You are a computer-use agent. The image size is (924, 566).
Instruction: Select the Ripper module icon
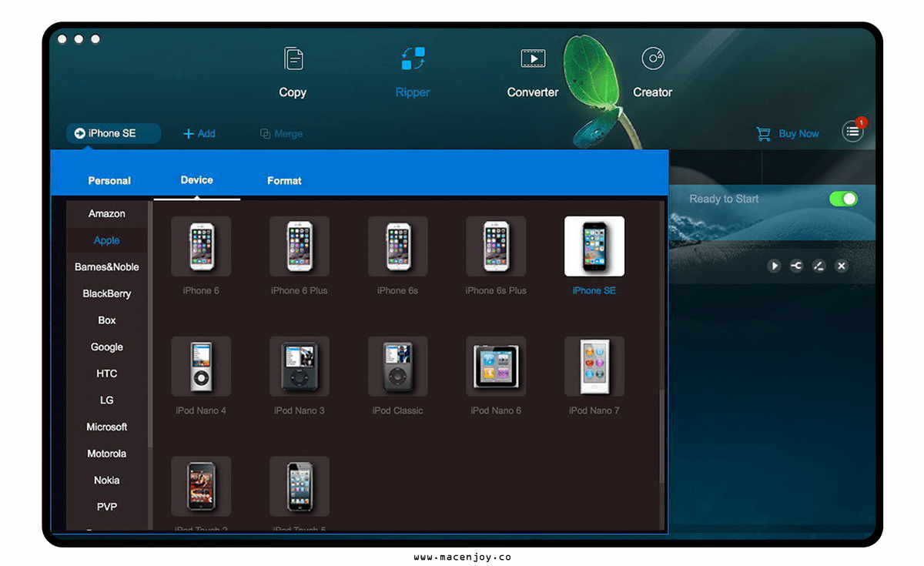[413, 59]
